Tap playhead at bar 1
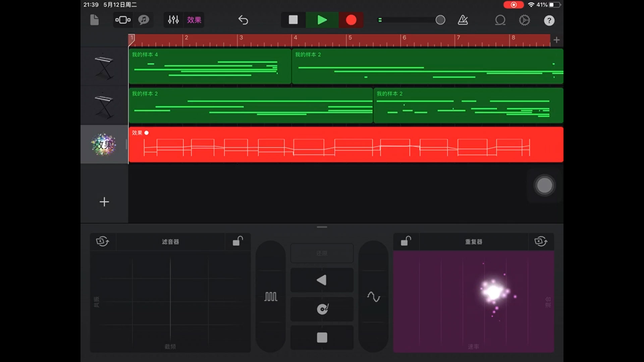This screenshot has width=644, height=362. [131, 40]
